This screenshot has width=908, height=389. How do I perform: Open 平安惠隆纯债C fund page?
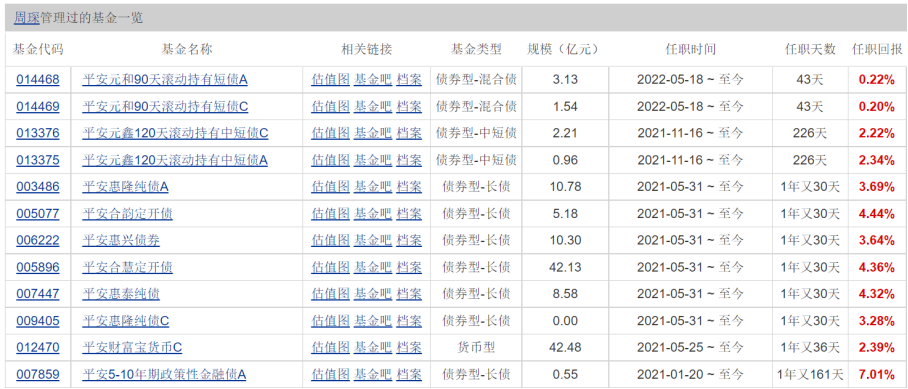pyautogui.click(x=126, y=321)
